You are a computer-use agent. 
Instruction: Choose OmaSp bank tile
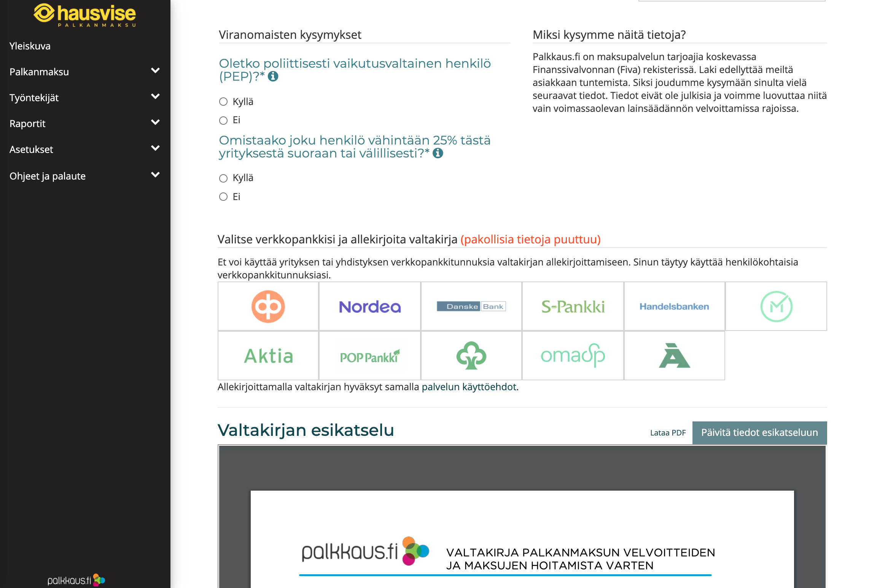573,356
